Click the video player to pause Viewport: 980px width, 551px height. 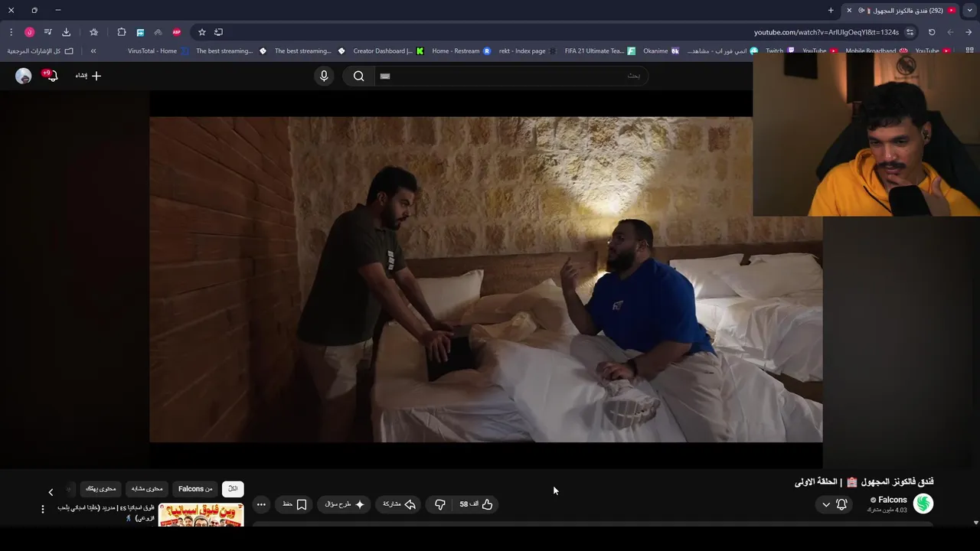point(486,279)
